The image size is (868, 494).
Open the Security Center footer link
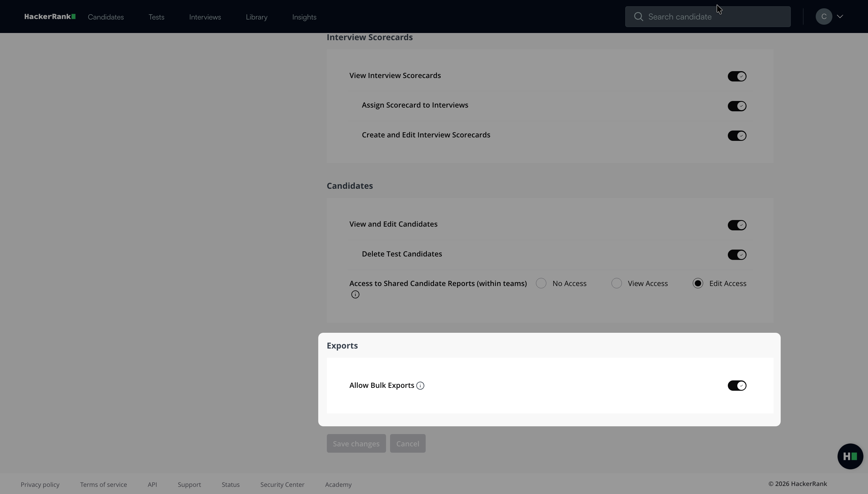[x=282, y=485]
